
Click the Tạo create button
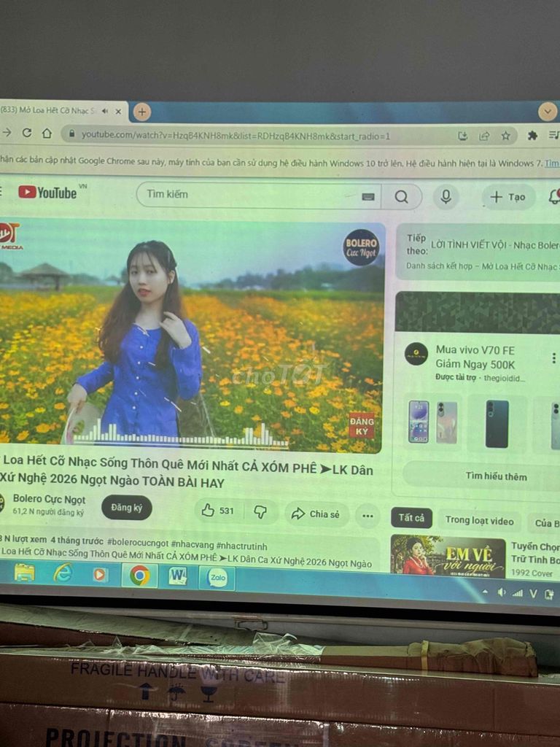click(508, 197)
